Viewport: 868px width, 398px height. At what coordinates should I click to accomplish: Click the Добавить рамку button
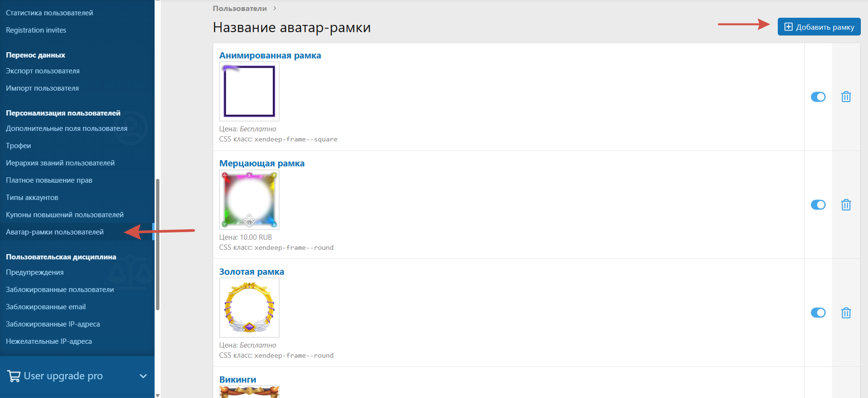tap(819, 27)
